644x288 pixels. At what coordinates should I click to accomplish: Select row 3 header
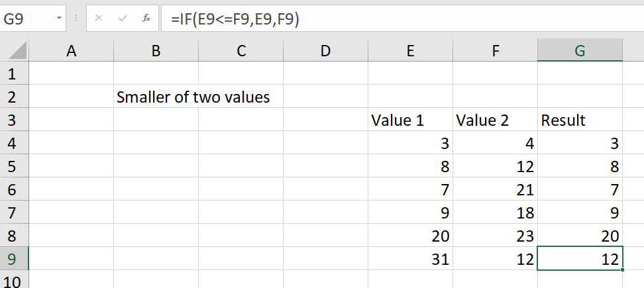pyautogui.click(x=14, y=120)
